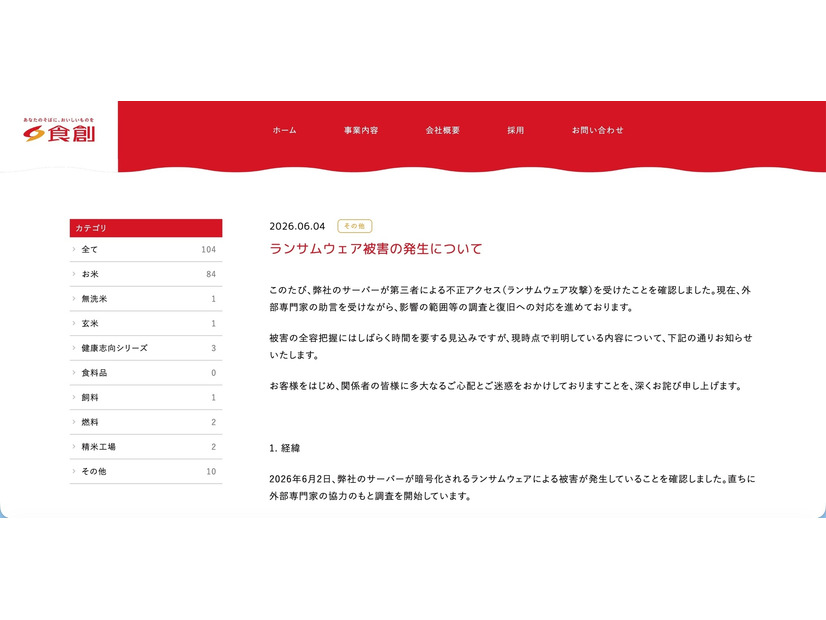Click the paragraph starting 2026年6月2日
The height and width of the screenshot is (620, 826).
pyautogui.click(x=512, y=487)
